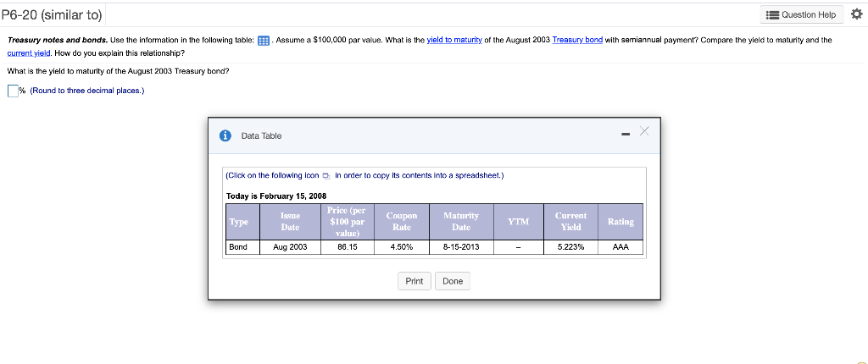Viewport: 868px width, 364px height.
Task: Follow the Treasury bond link
Action: [x=577, y=41]
